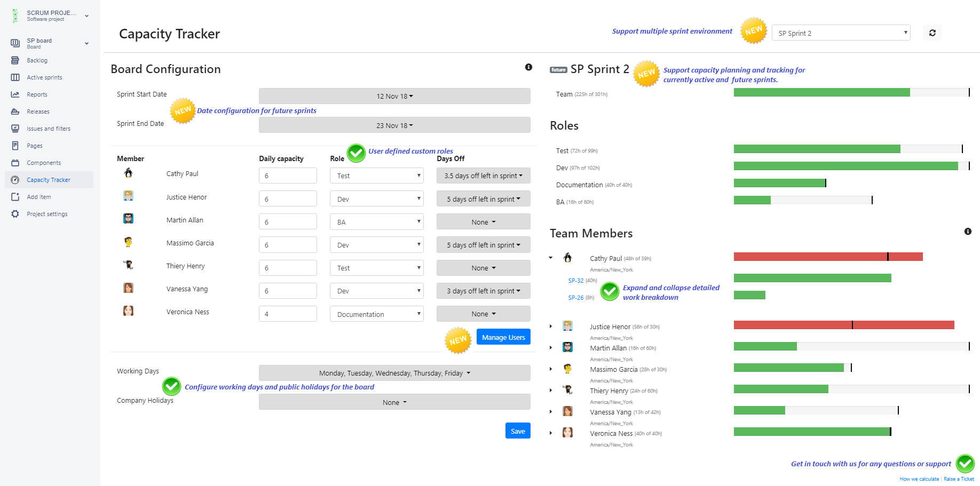
Task: Click the Manage Users button
Action: [503, 337]
